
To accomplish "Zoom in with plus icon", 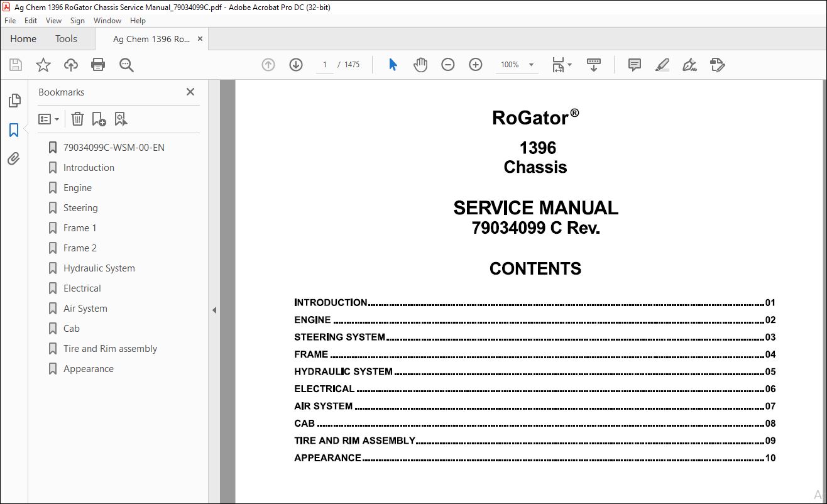I will [476, 65].
